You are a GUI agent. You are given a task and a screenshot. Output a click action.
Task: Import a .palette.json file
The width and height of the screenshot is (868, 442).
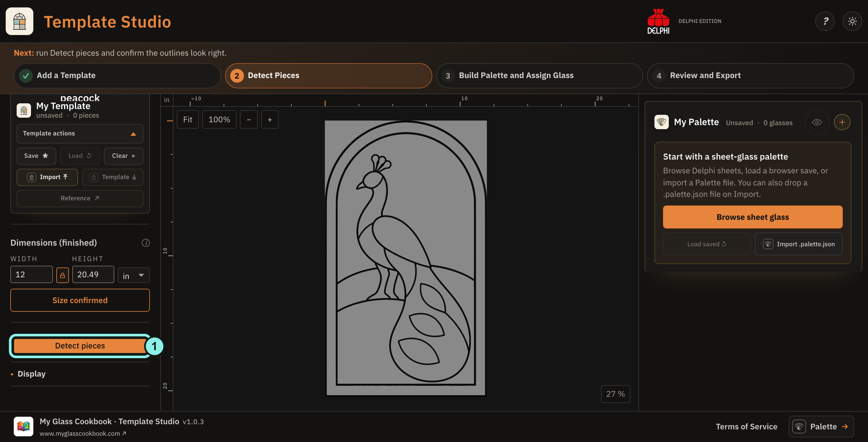(799, 244)
